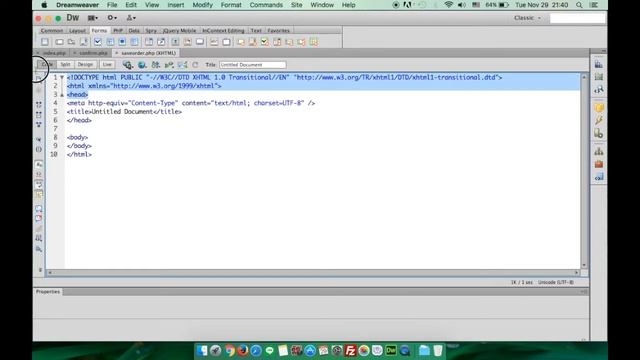Insert a Jump Menu form element

pyautogui.click(x=161, y=42)
